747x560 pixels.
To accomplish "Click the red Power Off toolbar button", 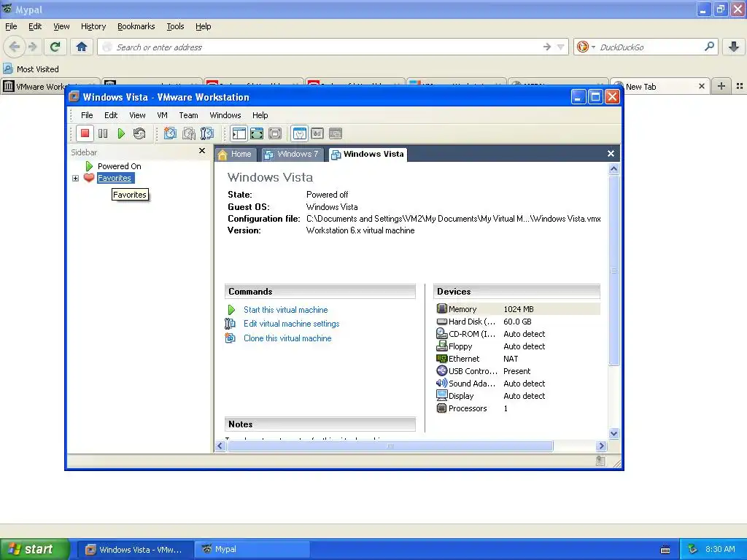I will tap(85, 134).
